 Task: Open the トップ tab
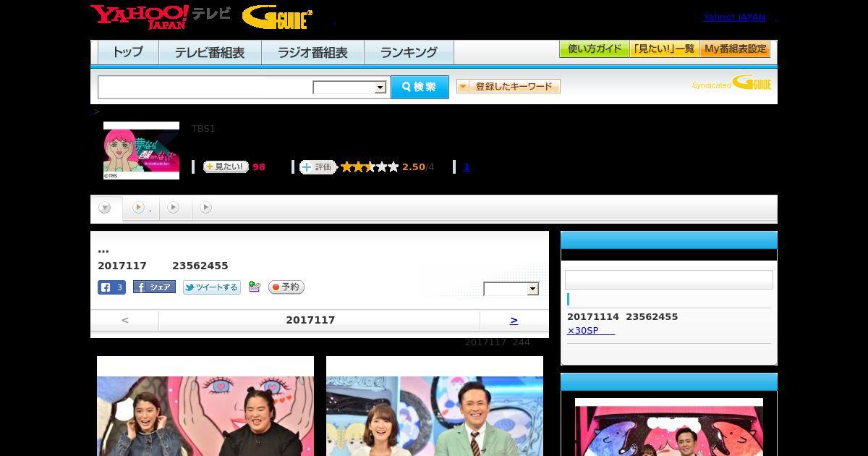tap(128, 52)
